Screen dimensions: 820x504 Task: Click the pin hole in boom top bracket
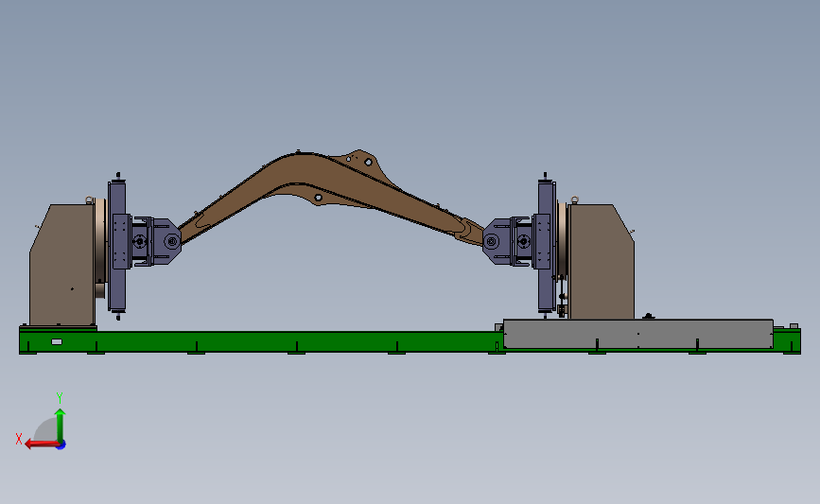(368, 162)
